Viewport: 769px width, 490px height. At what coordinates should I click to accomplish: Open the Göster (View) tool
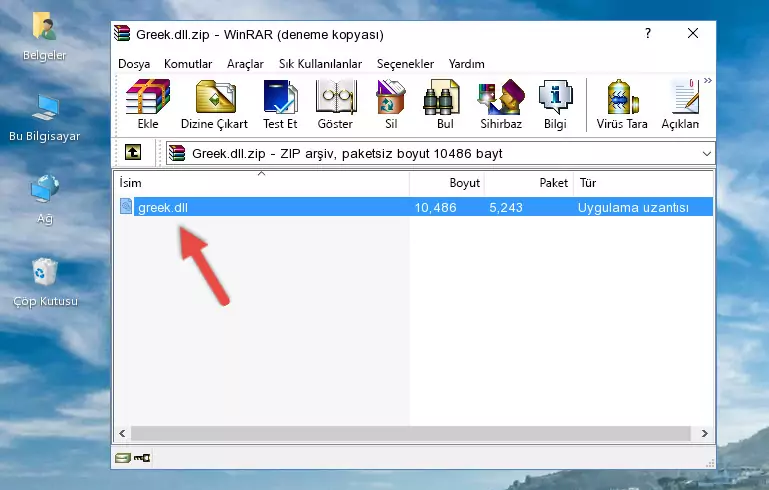point(335,104)
